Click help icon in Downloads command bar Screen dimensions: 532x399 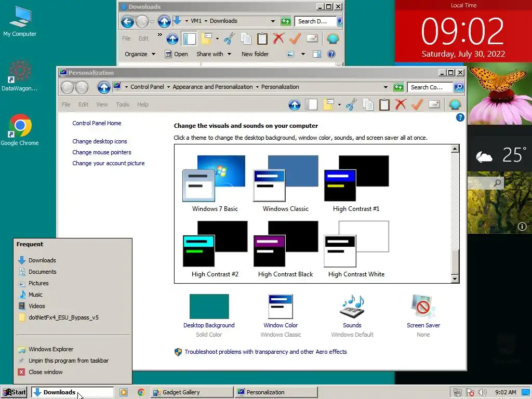click(331, 54)
